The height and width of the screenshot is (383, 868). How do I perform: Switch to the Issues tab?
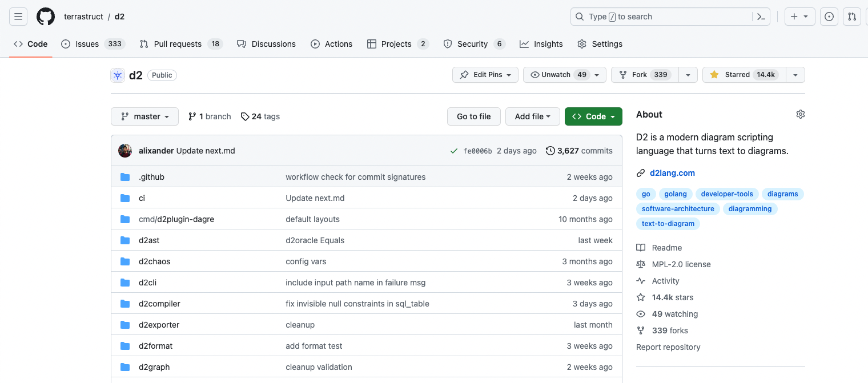pos(87,44)
